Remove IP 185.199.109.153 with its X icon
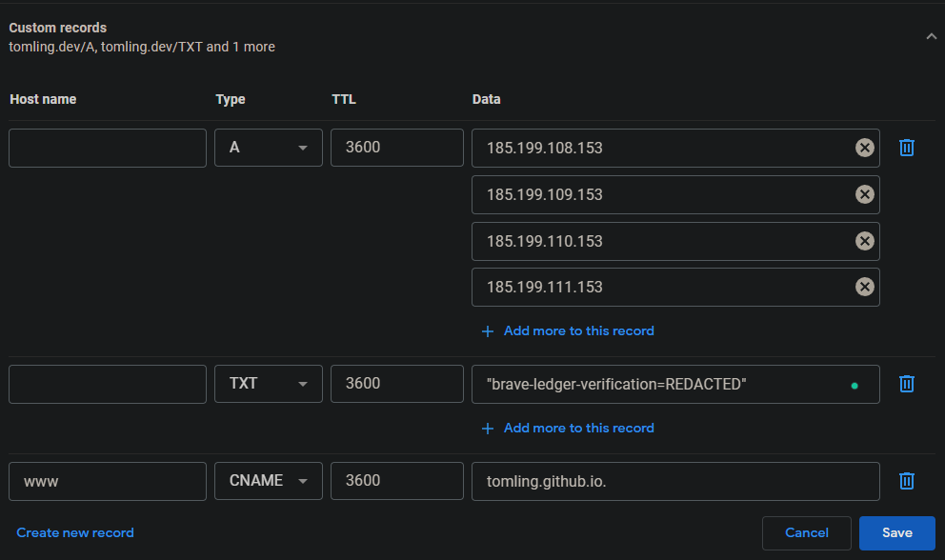The width and height of the screenshot is (945, 560). point(865,194)
